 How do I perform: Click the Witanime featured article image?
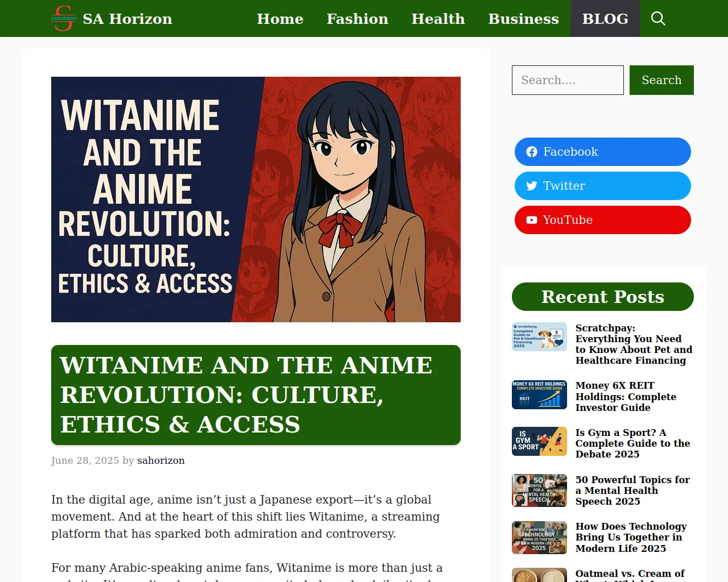tap(256, 199)
